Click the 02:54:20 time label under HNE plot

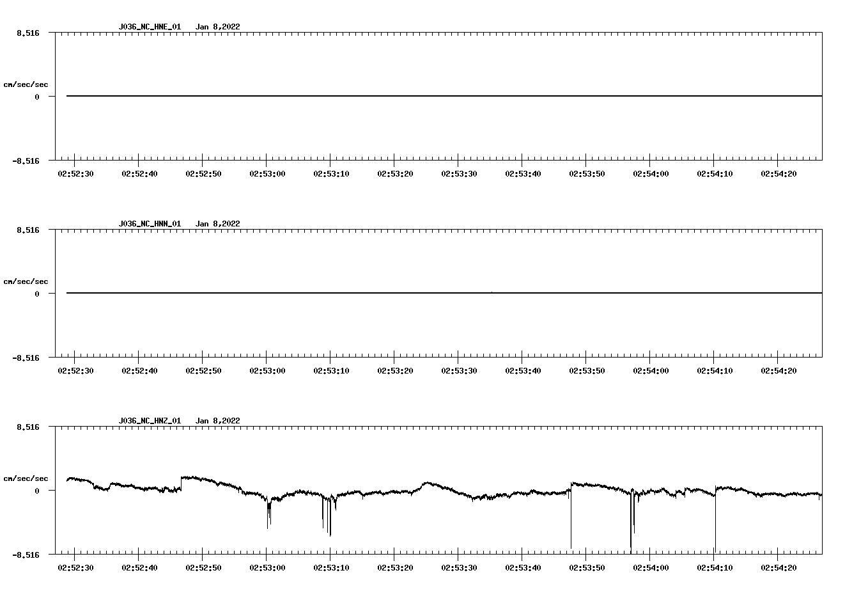[779, 174]
